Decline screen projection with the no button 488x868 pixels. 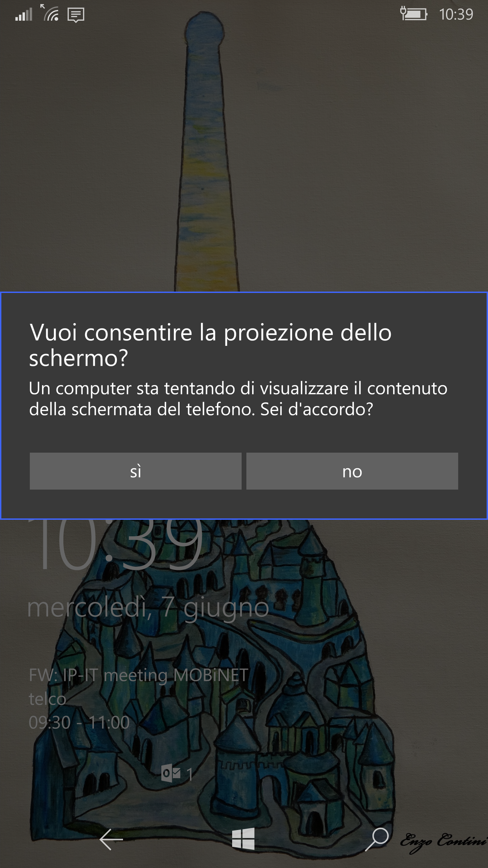[x=352, y=471]
